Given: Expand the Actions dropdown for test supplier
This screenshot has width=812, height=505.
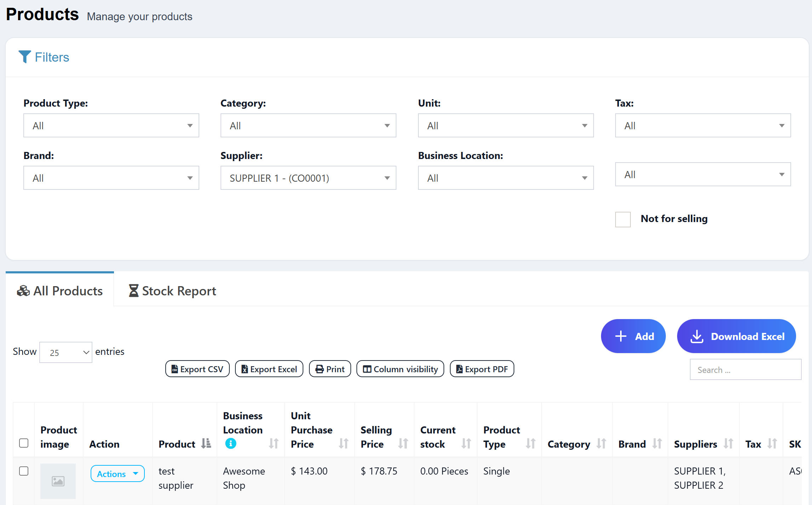Looking at the screenshot, I should coord(117,473).
